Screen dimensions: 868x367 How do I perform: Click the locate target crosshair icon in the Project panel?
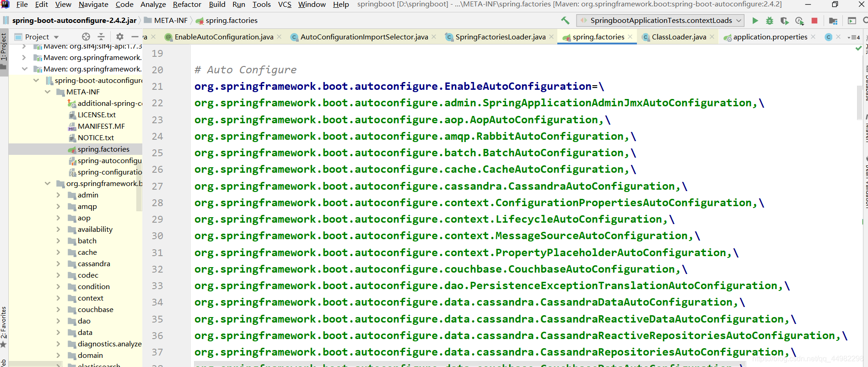click(86, 37)
